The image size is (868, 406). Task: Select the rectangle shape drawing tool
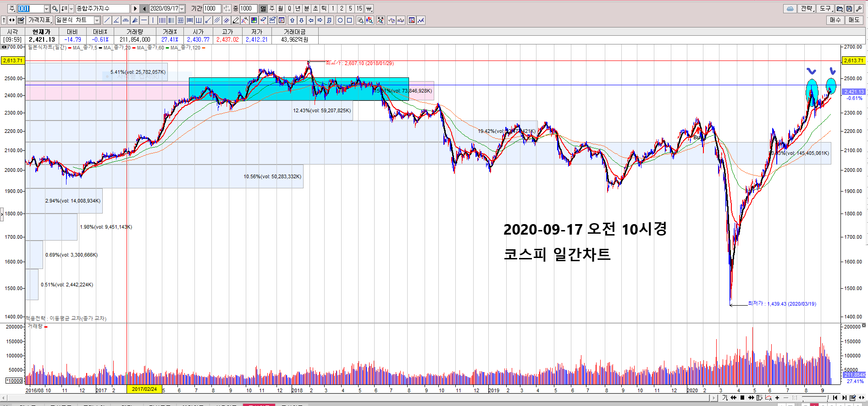tap(349, 20)
